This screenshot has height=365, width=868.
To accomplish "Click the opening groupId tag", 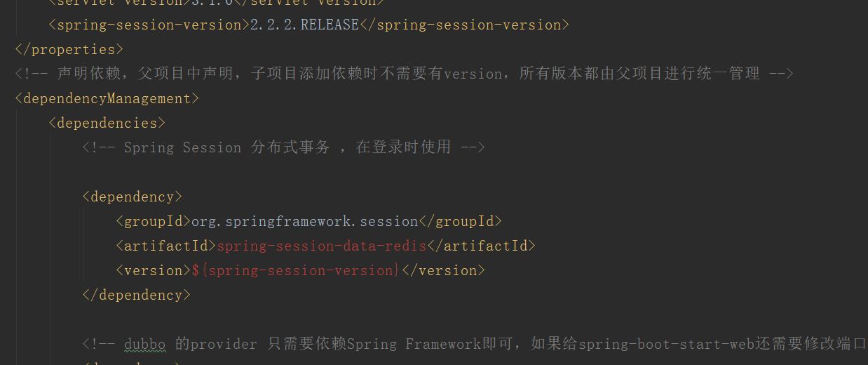I will (154, 222).
